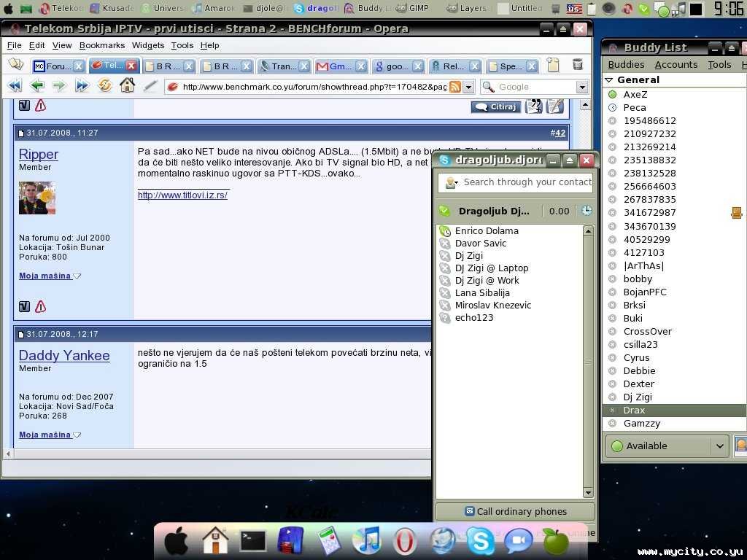The image size is (747, 560).
Task: Expand Moja mašina under Ripper
Action: 50,276
